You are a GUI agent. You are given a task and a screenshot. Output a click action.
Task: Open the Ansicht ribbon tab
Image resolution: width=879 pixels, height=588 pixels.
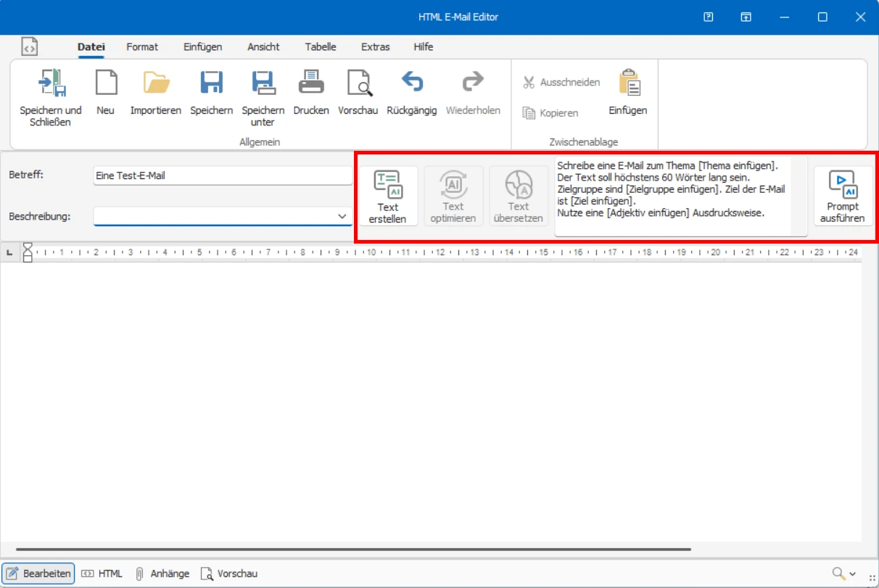click(263, 46)
